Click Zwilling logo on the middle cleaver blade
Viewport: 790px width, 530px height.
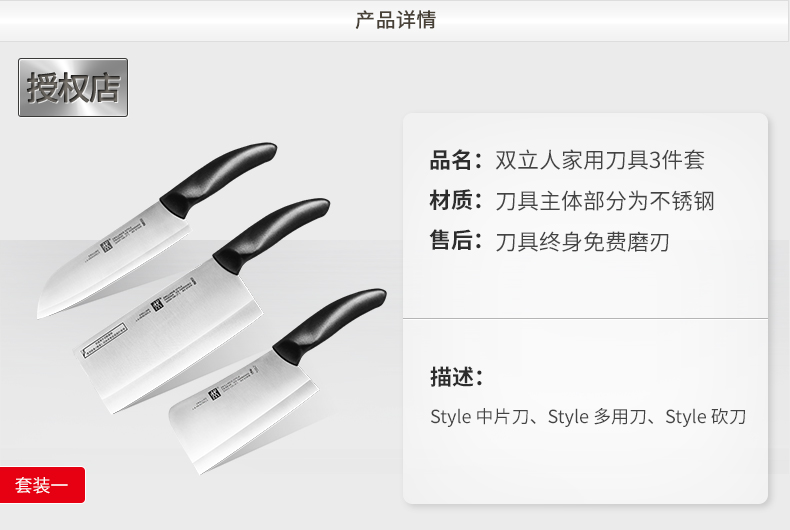tap(157, 305)
